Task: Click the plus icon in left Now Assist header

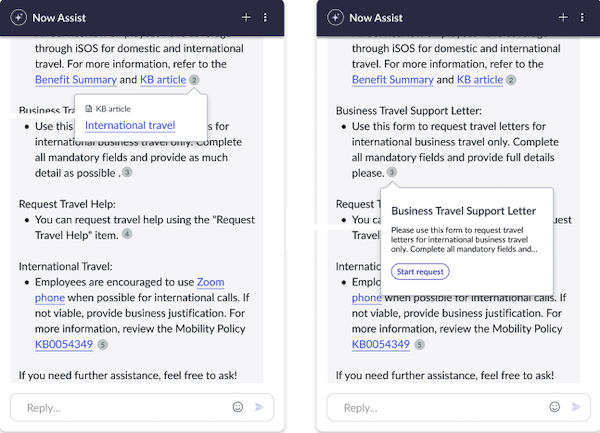Action: [246, 18]
